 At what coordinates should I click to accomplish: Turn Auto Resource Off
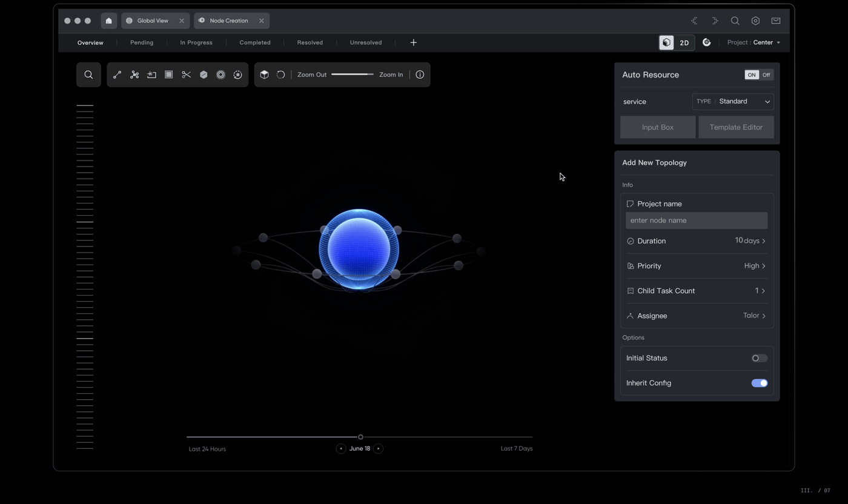(766, 75)
